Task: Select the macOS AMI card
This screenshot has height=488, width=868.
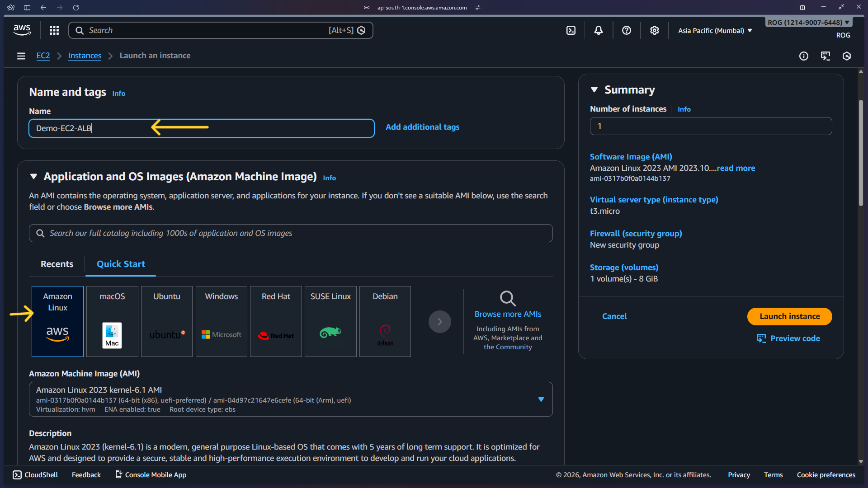Action: 112,321
